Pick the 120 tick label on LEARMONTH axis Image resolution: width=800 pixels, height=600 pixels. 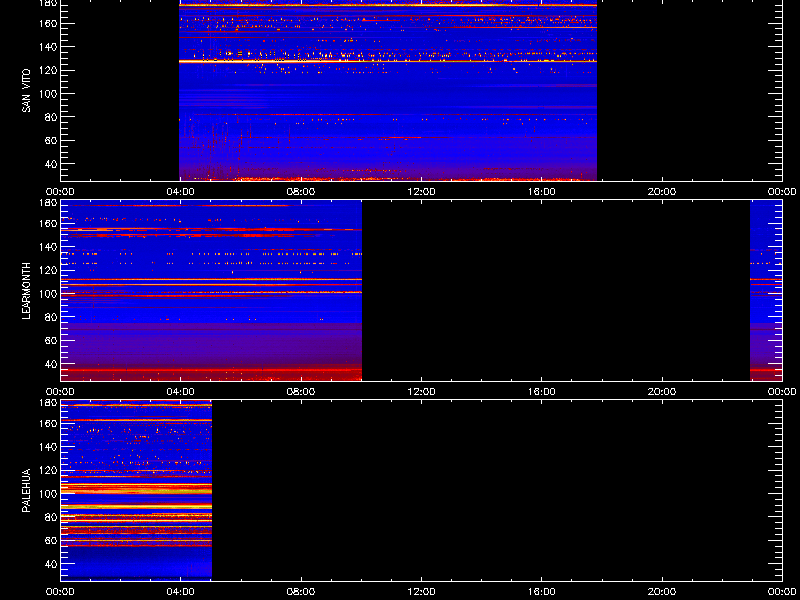click(x=49, y=270)
